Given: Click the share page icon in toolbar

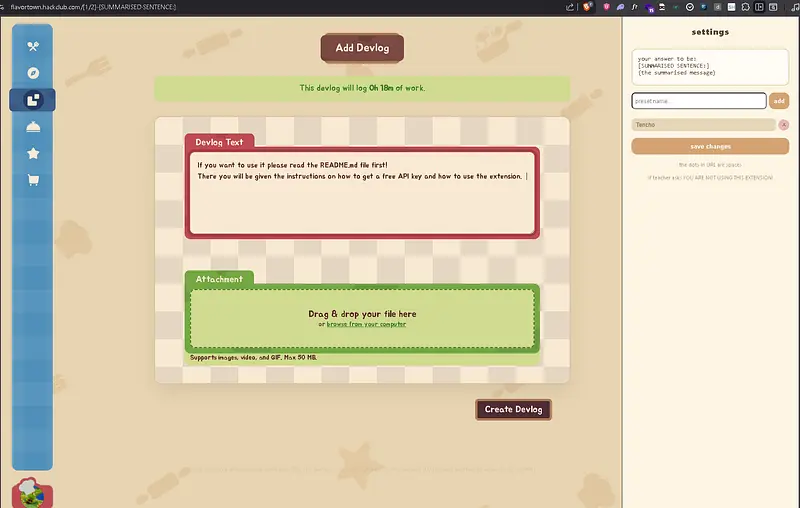Looking at the screenshot, I should pyautogui.click(x=568, y=7).
